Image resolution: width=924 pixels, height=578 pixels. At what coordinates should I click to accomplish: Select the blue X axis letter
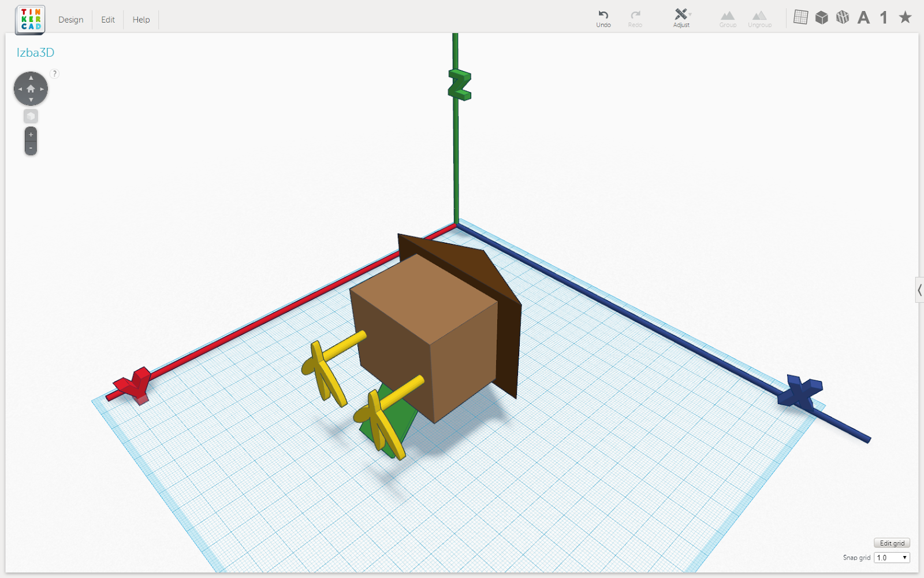click(x=800, y=392)
